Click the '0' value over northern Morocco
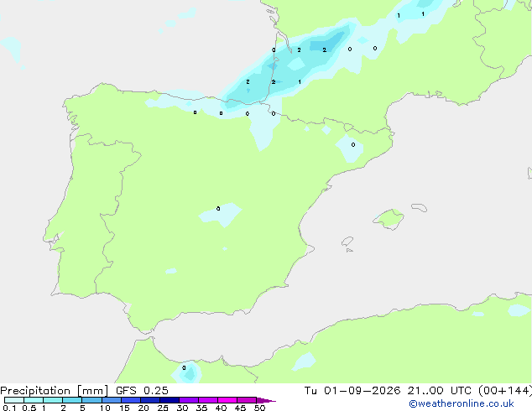The image size is (532, 411). [184, 368]
